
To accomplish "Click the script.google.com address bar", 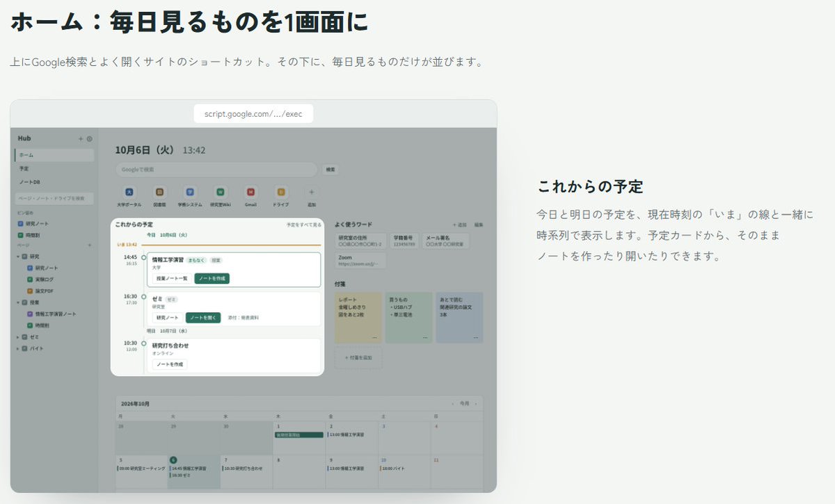I will pyautogui.click(x=253, y=113).
